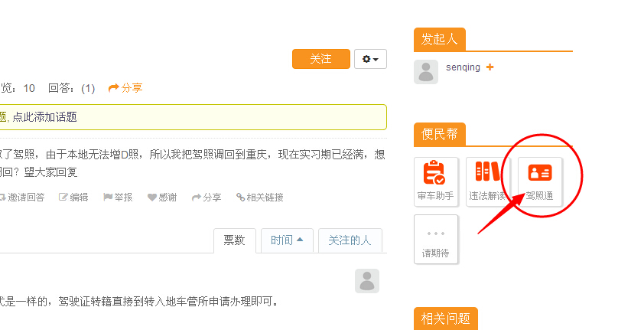
Task: Click the 请期待 placeholder tile
Action: click(436, 239)
